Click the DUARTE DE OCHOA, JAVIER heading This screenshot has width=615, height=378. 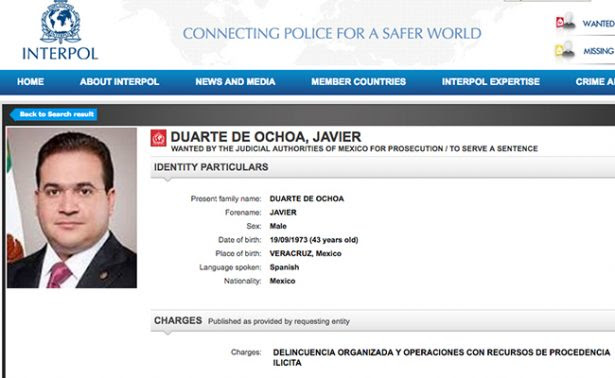(x=266, y=137)
